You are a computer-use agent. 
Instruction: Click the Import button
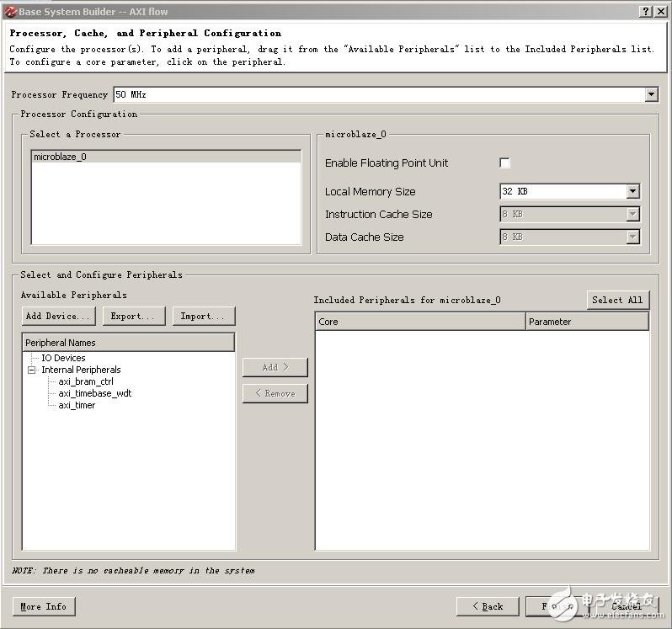coord(203,316)
